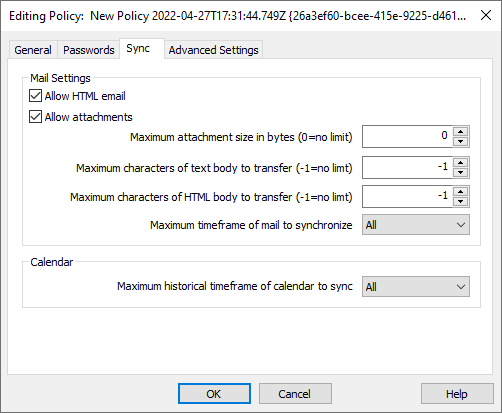502x413 pixels.
Task: Cancel editing the policy
Action: point(295,394)
